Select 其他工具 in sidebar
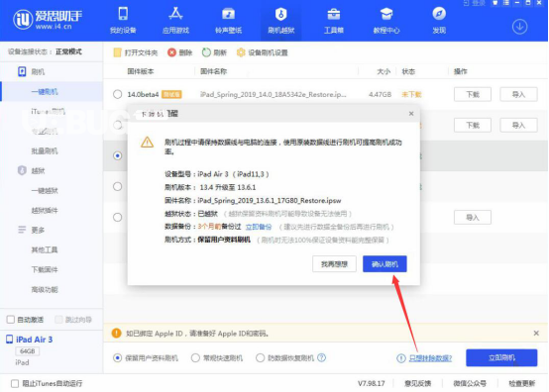The image size is (549, 392). pos(45,249)
